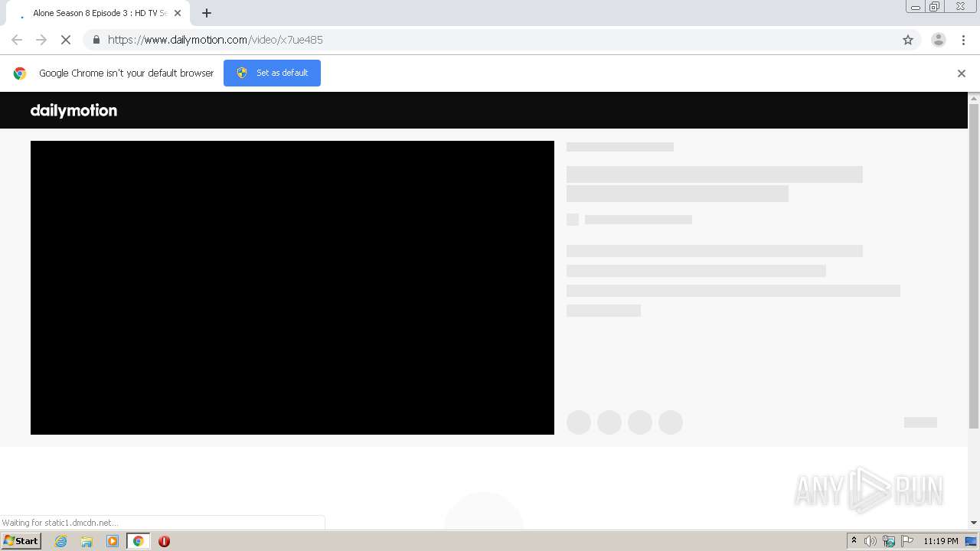Click the clock showing 11:19 PM

tap(940, 541)
